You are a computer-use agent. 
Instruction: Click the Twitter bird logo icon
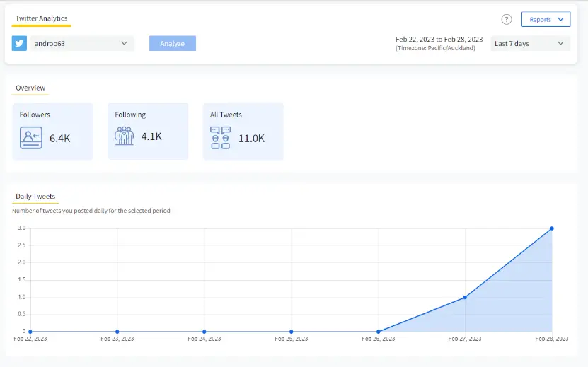pos(19,43)
